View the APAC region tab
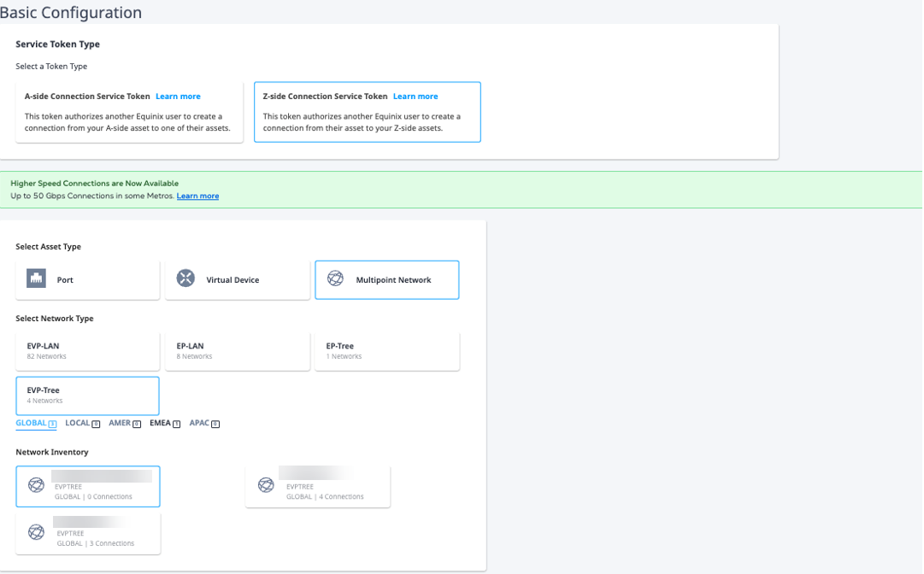 tap(204, 424)
